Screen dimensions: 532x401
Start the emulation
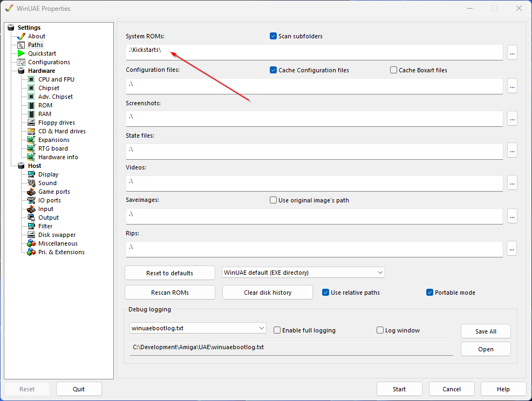(x=399, y=389)
